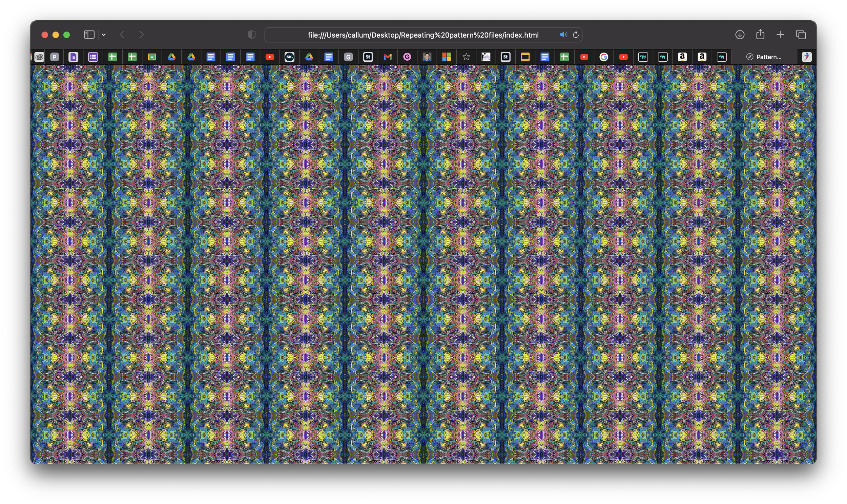
Task: Open the first YouTube bookmark
Action: click(x=270, y=57)
